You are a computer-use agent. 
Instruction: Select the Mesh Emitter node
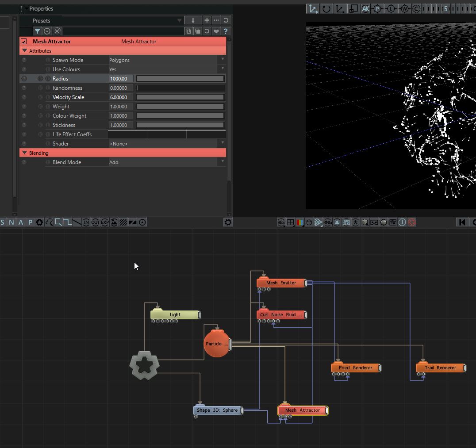281,283
